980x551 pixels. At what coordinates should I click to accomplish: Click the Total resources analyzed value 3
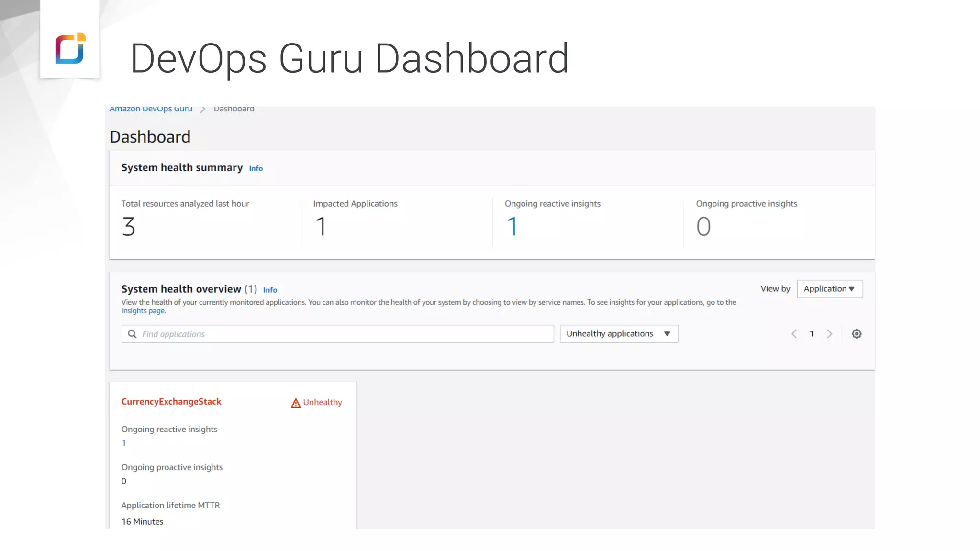pyautogui.click(x=128, y=226)
